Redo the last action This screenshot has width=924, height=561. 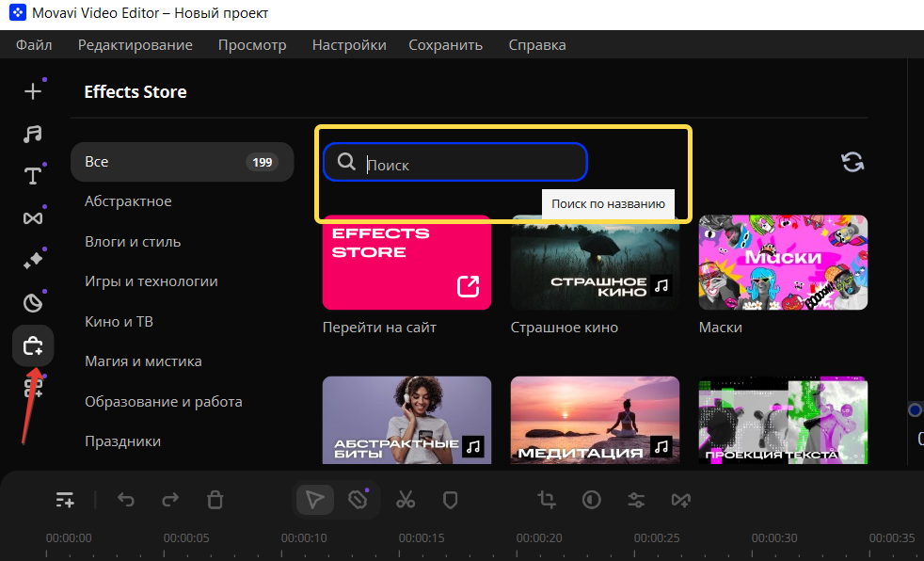170,500
